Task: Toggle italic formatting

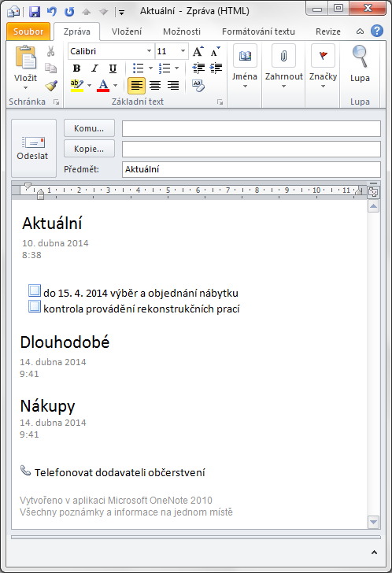Action: click(94, 68)
